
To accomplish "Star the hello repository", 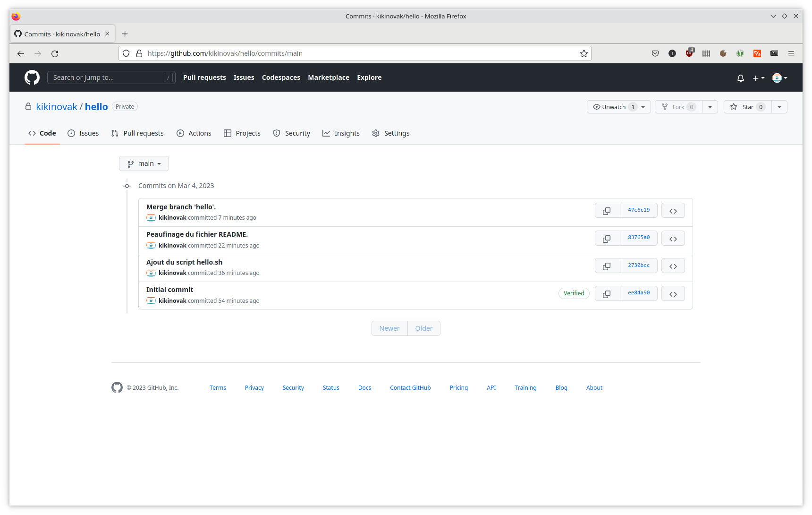I will click(x=748, y=107).
